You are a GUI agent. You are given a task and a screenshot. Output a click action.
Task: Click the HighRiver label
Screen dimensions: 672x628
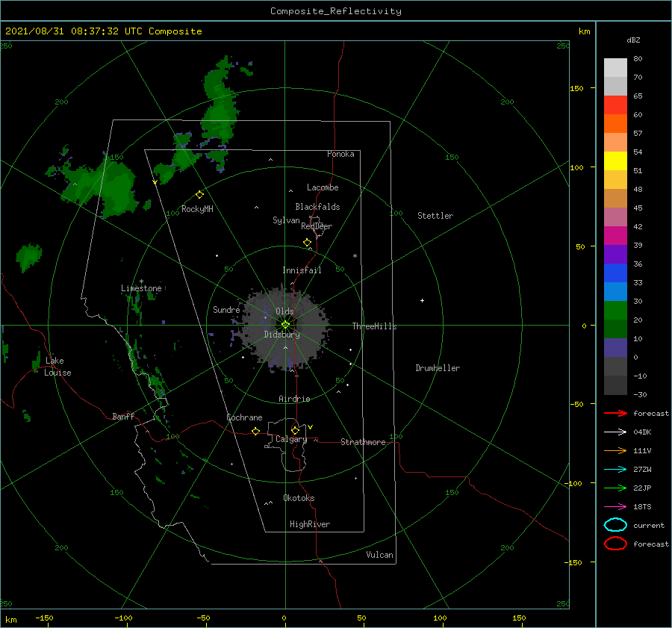tap(310, 524)
